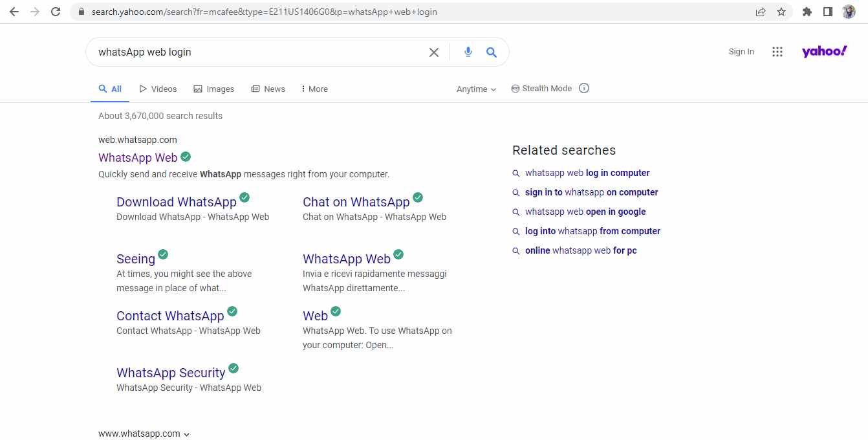
Task: Search 'online whatsapp web for pc' suggestion
Action: pyautogui.click(x=581, y=250)
